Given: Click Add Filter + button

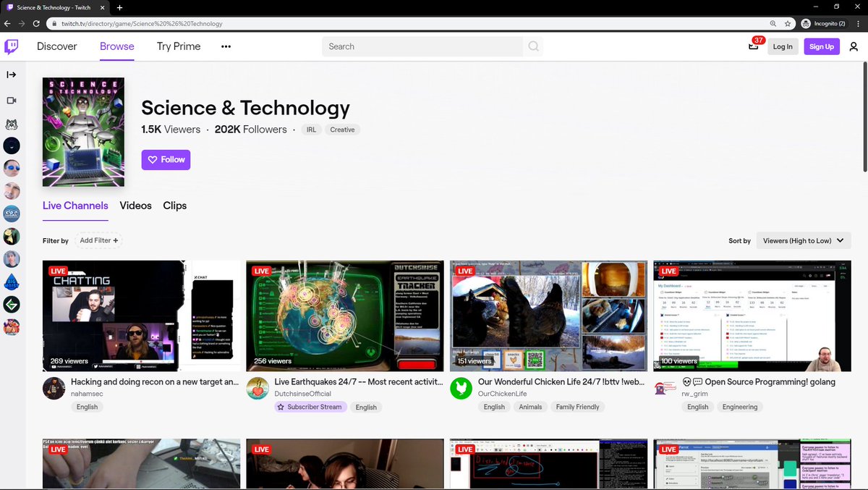Looking at the screenshot, I should [x=99, y=240].
